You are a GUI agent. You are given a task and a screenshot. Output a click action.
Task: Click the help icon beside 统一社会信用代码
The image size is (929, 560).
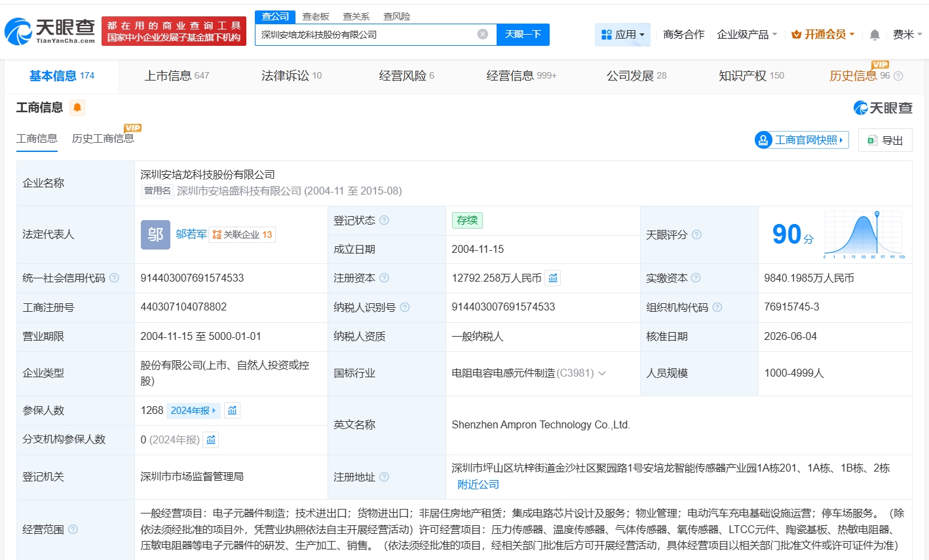pos(115,278)
